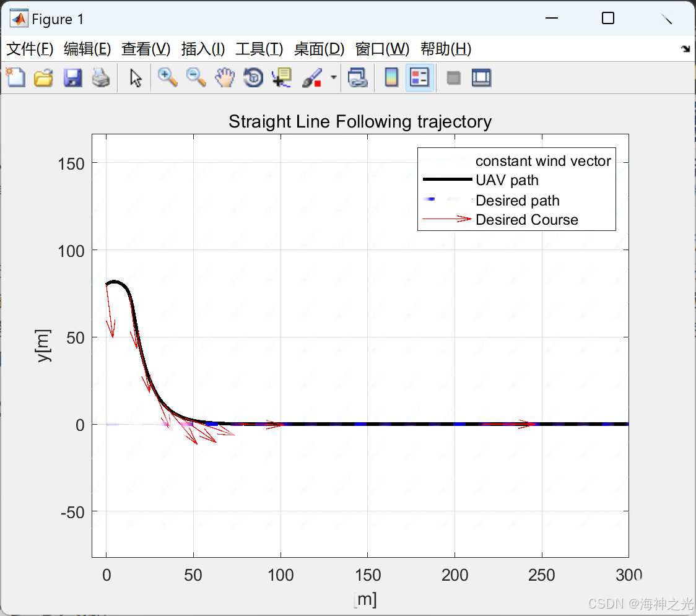
Task: Select the Data Cursor tool
Action: (x=282, y=77)
